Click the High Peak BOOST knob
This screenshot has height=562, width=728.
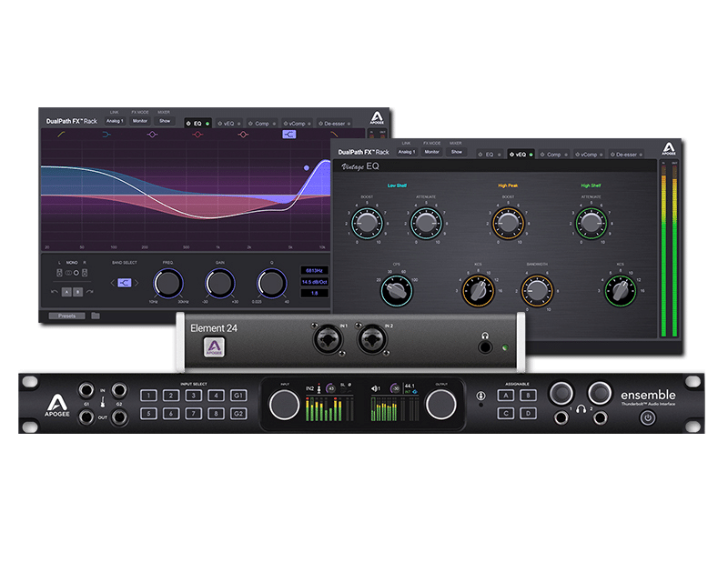click(x=508, y=223)
